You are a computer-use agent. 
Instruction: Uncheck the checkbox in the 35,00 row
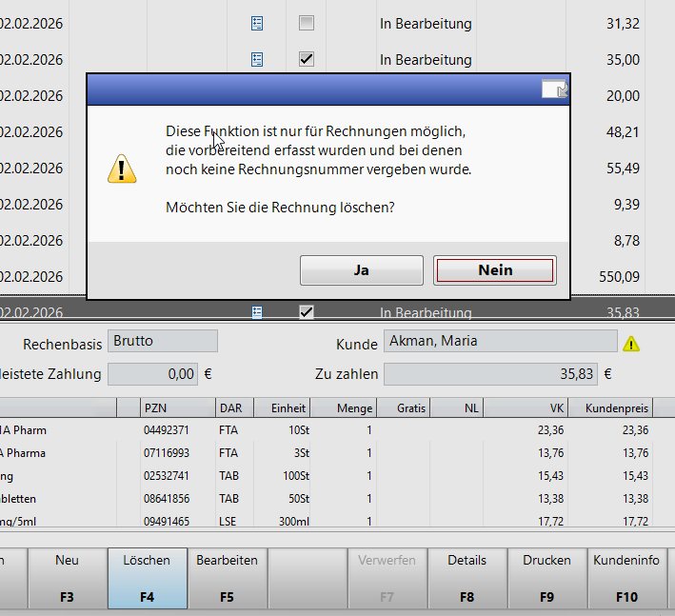coord(306,59)
